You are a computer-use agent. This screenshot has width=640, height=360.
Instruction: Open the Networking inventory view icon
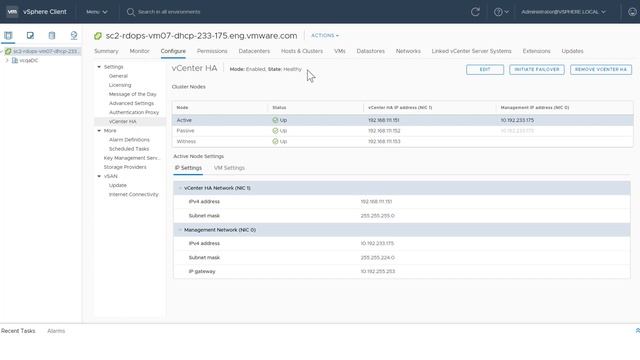[x=74, y=36]
